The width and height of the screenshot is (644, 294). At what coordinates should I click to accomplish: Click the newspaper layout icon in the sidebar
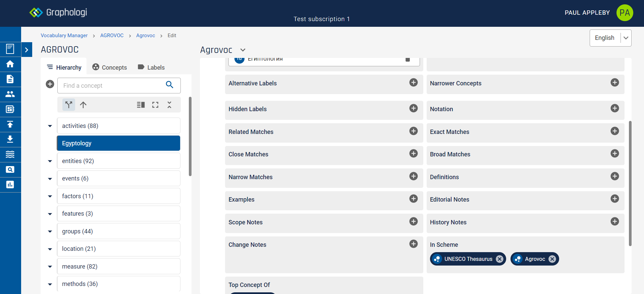click(10, 109)
